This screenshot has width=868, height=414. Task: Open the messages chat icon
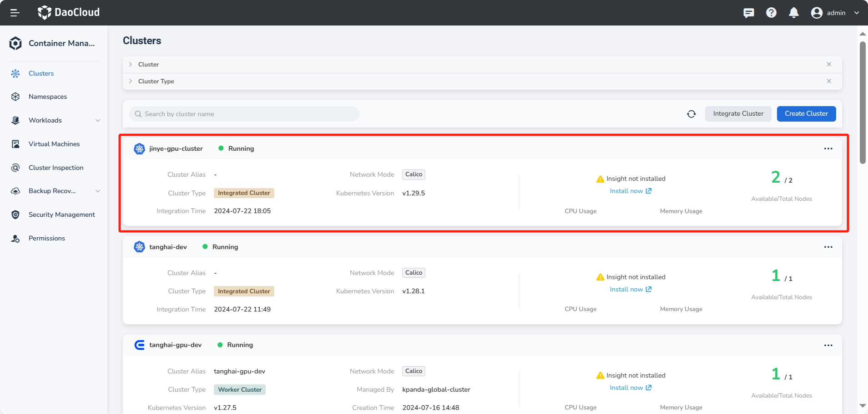[748, 13]
